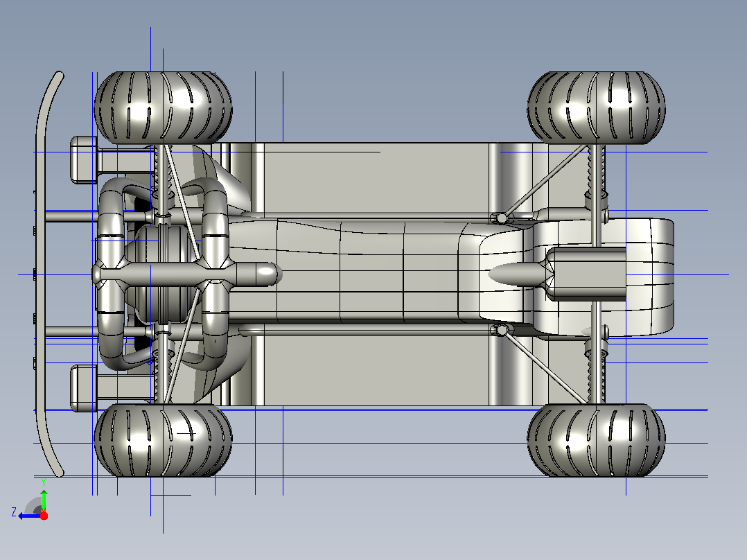Select the upper wheel next to the curved bumper
Screen dimensions: 747x560
click(163, 107)
